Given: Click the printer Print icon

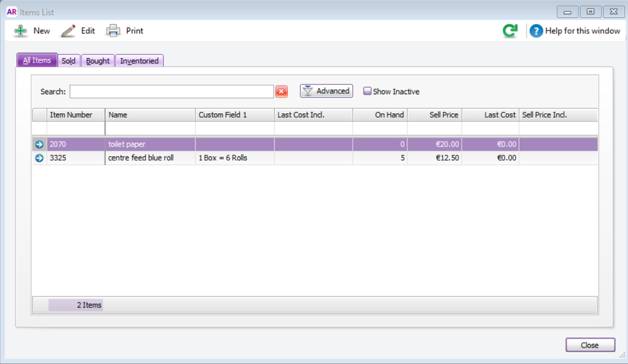Looking at the screenshot, I should [x=113, y=31].
